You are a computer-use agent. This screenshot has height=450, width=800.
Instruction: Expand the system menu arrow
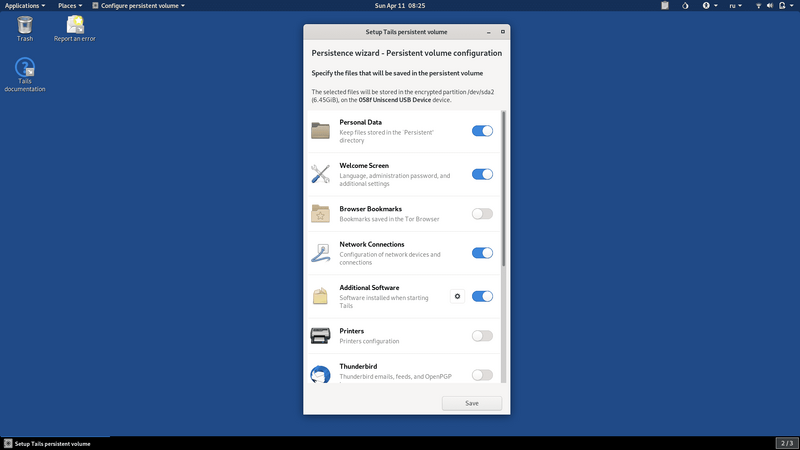pyautogui.click(x=792, y=6)
